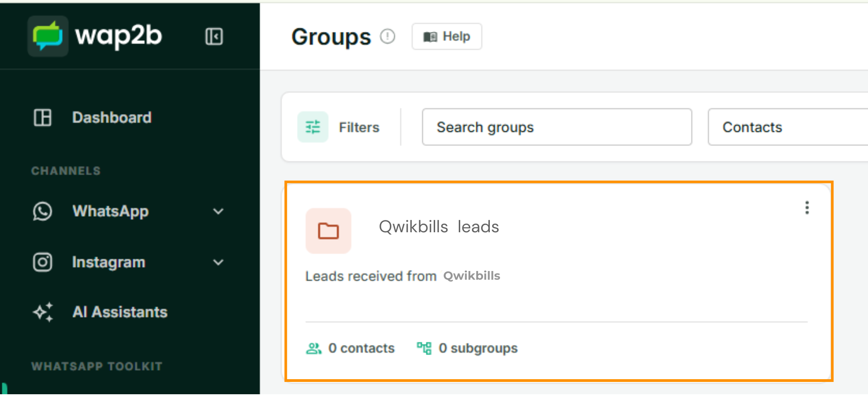
Task: Expand the WhatsApp chevron
Action: click(x=218, y=211)
